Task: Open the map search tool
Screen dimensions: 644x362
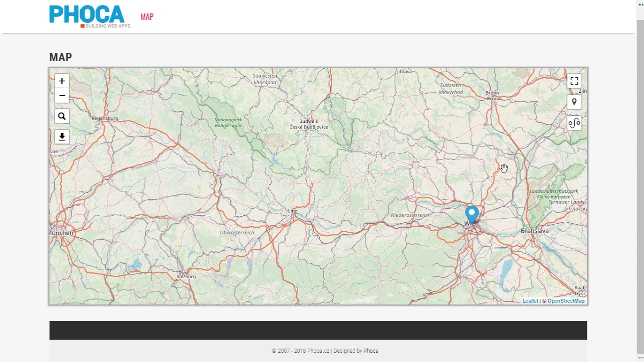Action: coord(62,116)
